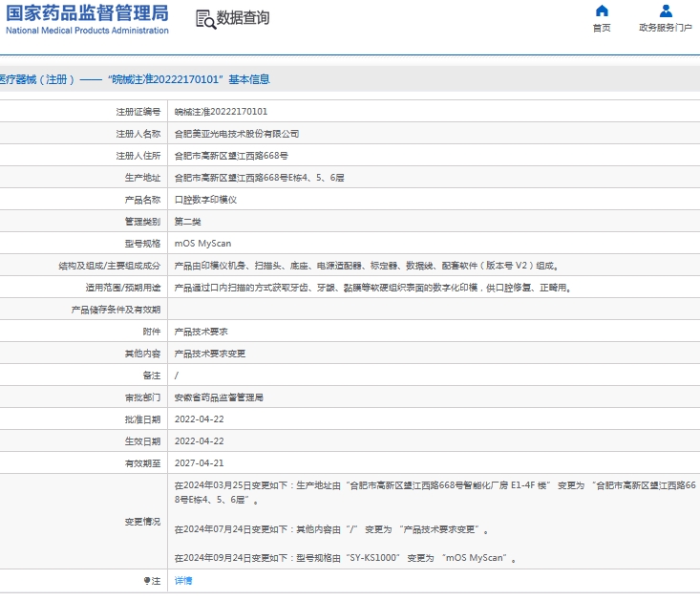Select the 注册证编号 value 皖械注准20222170101

221,112
